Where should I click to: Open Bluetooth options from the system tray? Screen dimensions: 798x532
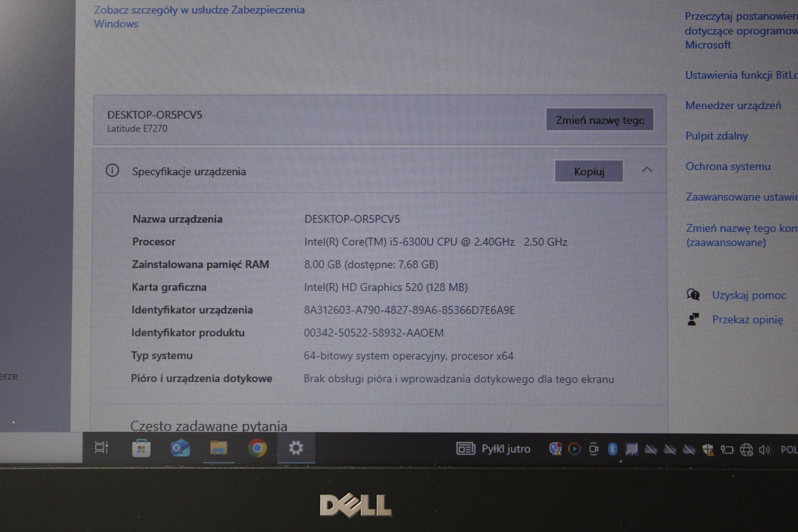coord(613,449)
